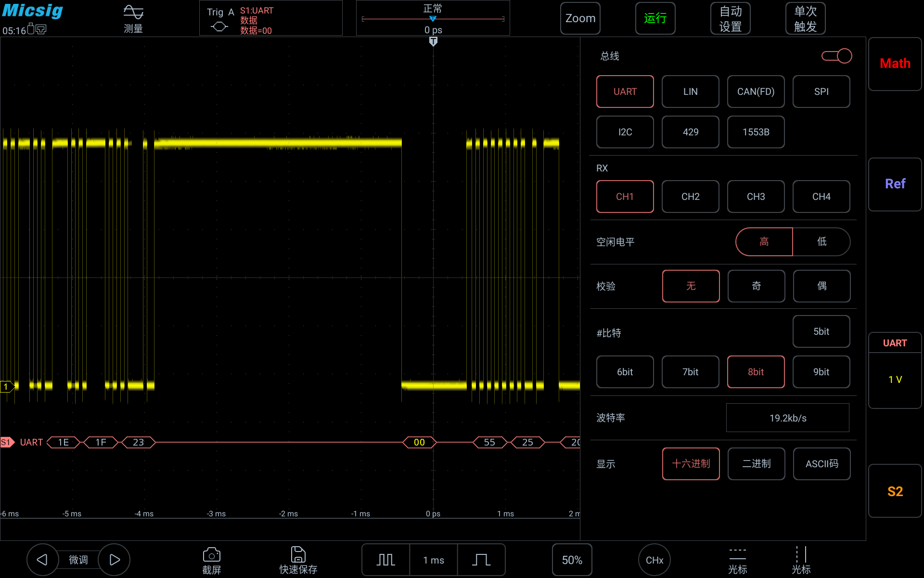This screenshot has height=578, width=924.
Task: Select the vertical cursor icon
Action: coord(801,555)
